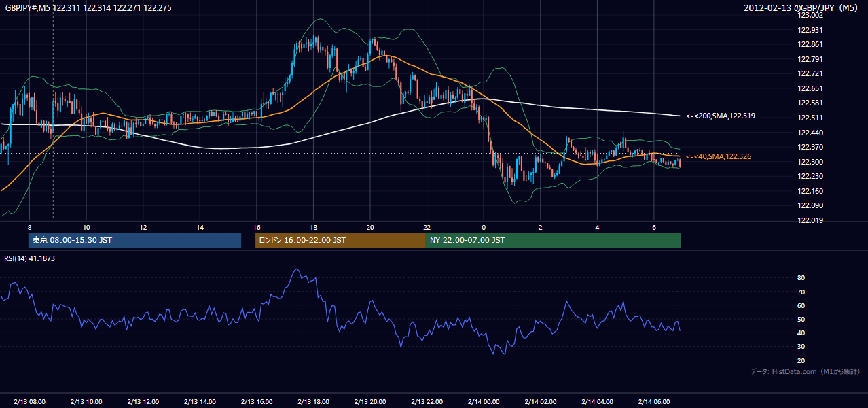Click the 2012-02-13 GBP/JPY (M5) title
Image resolution: width=868 pixels, height=408 pixels.
801,7
